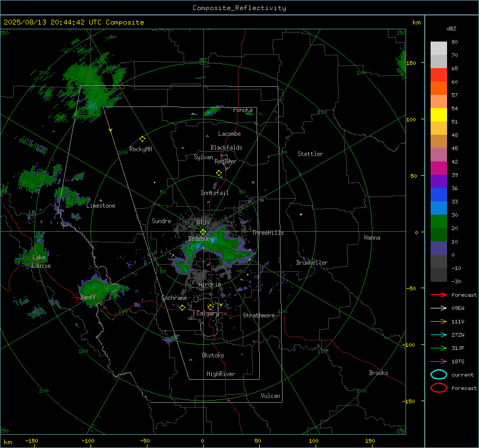The width and height of the screenshot is (479, 448).
Task: Click the Drumheller city label
Action: 312,263
